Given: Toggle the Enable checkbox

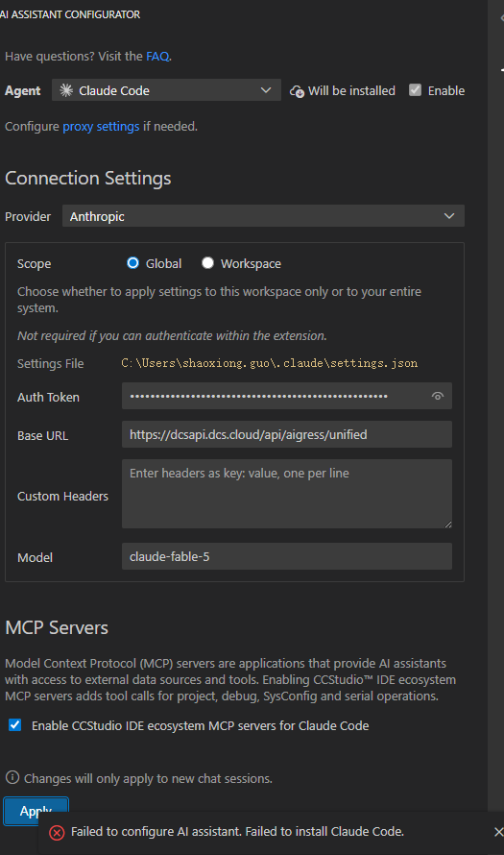Looking at the screenshot, I should click(415, 90).
